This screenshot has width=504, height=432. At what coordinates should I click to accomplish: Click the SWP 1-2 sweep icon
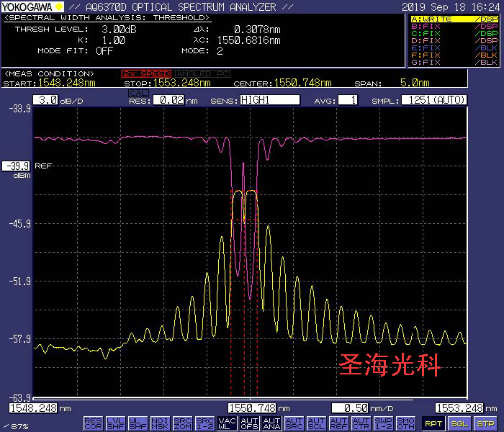click(x=383, y=423)
